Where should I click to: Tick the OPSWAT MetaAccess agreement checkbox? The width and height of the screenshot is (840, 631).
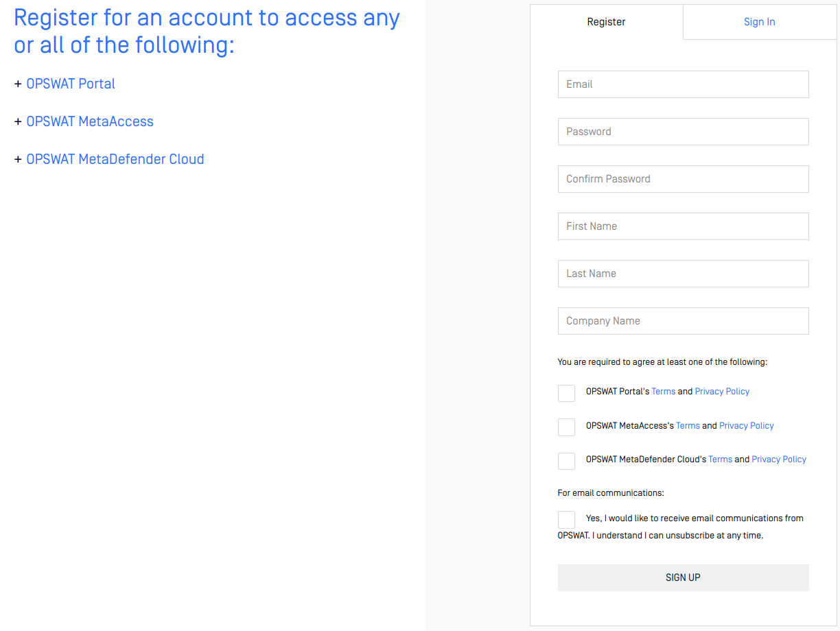(566, 427)
